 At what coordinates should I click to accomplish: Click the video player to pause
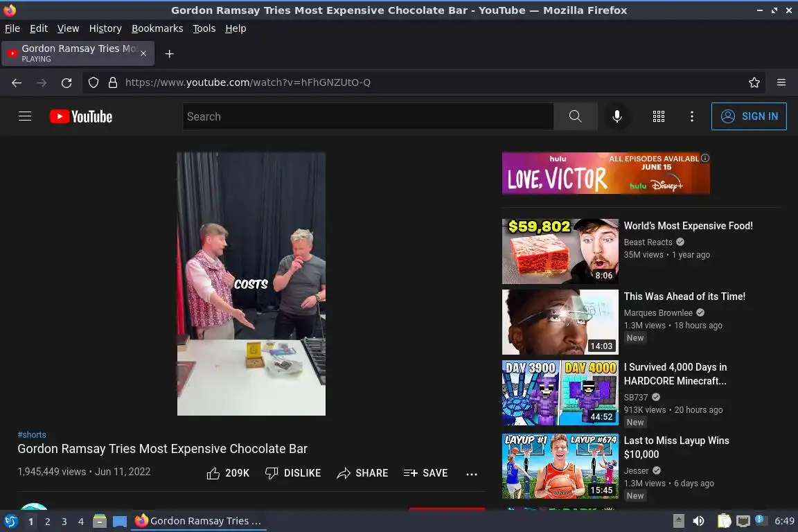click(251, 283)
